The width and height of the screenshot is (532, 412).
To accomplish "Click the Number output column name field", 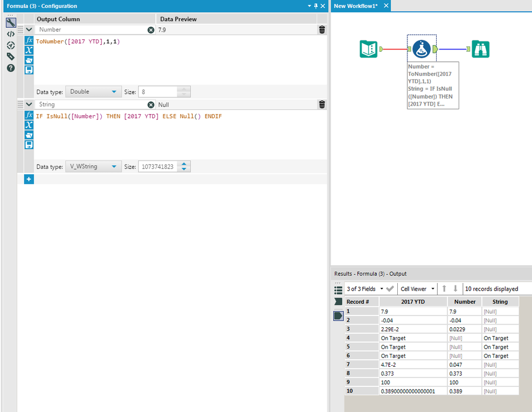I will coord(91,29).
